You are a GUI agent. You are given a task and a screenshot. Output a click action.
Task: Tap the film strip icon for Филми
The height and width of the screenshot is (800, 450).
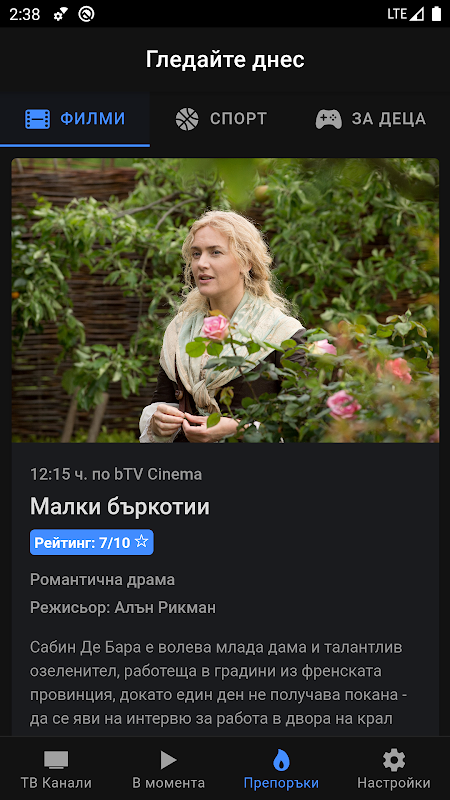[38, 119]
